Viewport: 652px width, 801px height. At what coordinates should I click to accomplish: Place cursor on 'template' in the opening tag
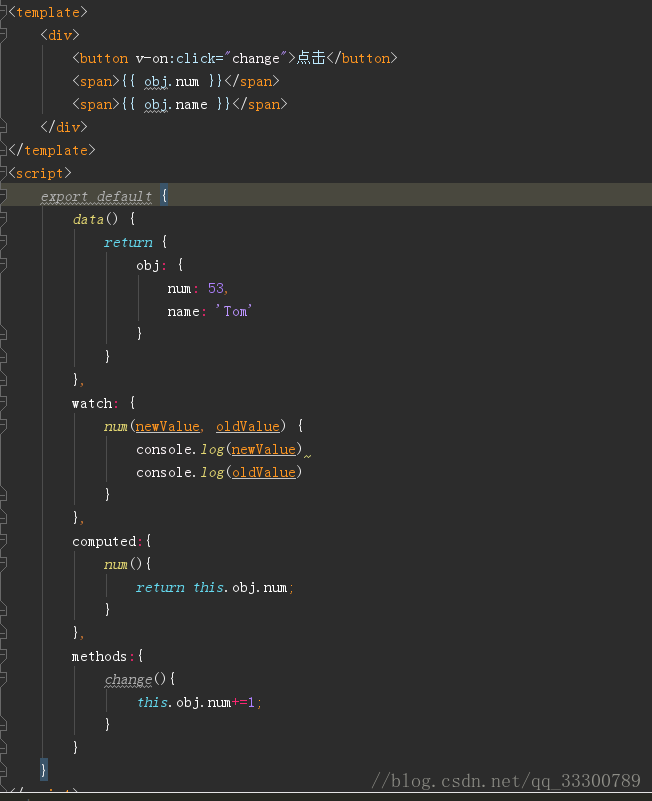click(48, 12)
